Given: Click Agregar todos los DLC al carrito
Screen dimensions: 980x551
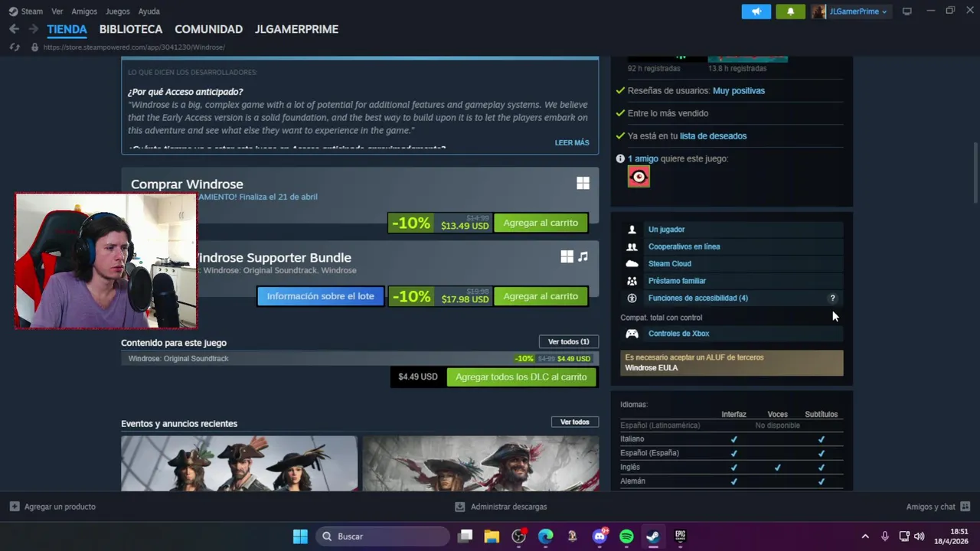Looking at the screenshot, I should pyautogui.click(x=521, y=377).
